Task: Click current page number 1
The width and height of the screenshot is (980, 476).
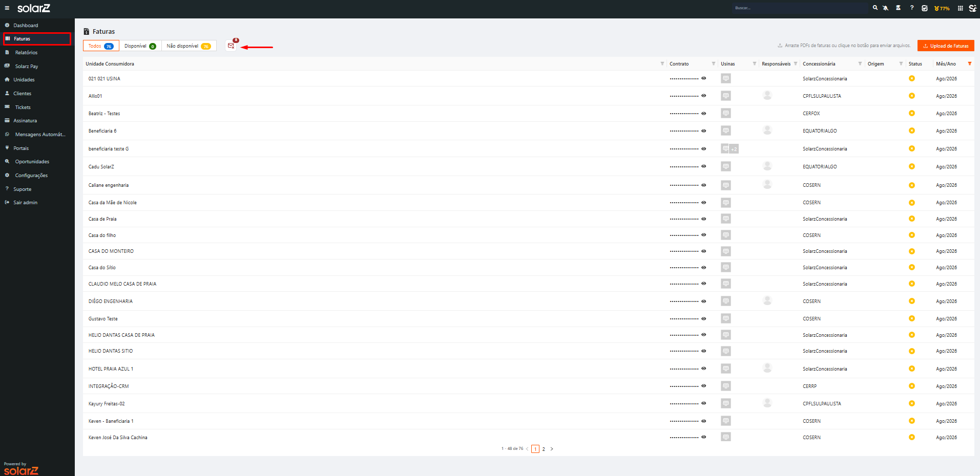Action: tap(535, 449)
